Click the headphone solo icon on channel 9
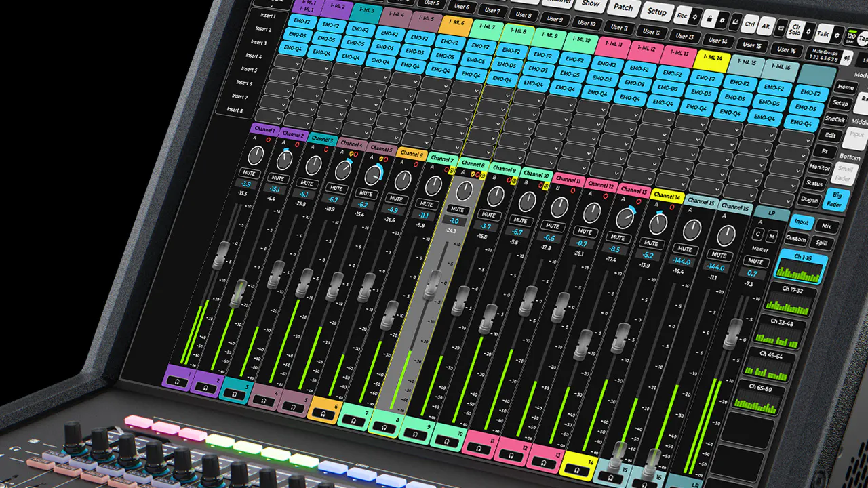Viewport: 868px width, 488px height. (x=415, y=435)
